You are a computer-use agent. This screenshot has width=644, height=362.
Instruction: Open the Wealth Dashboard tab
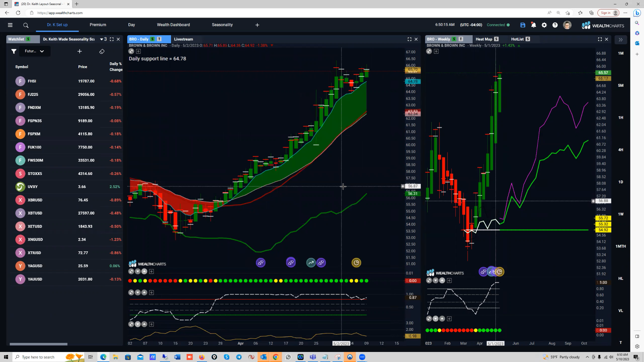pos(173,25)
